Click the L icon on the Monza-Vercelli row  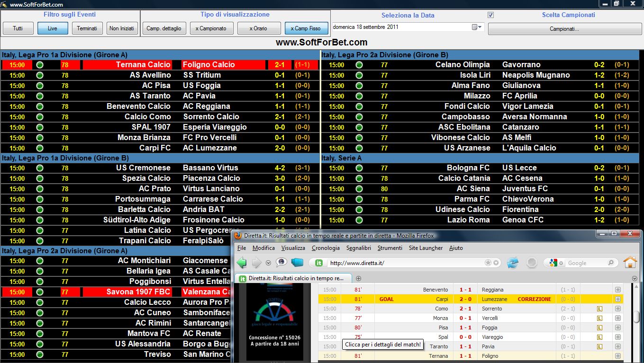click(x=599, y=318)
